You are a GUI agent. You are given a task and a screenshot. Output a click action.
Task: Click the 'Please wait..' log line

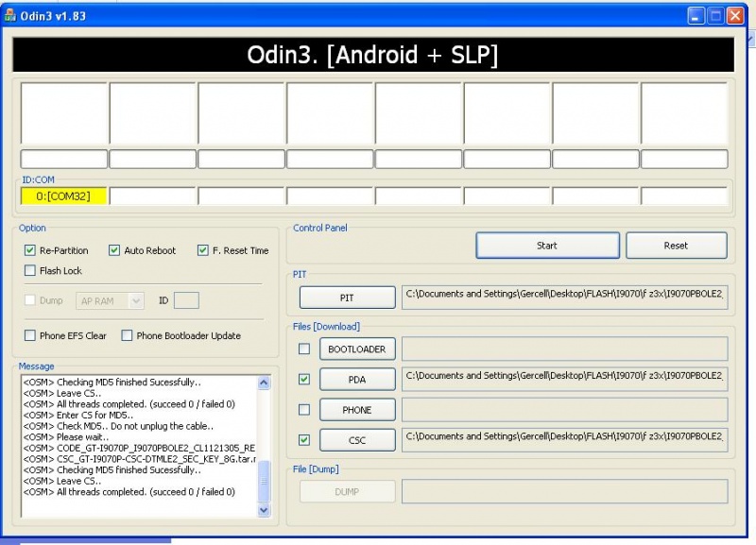[66, 437]
